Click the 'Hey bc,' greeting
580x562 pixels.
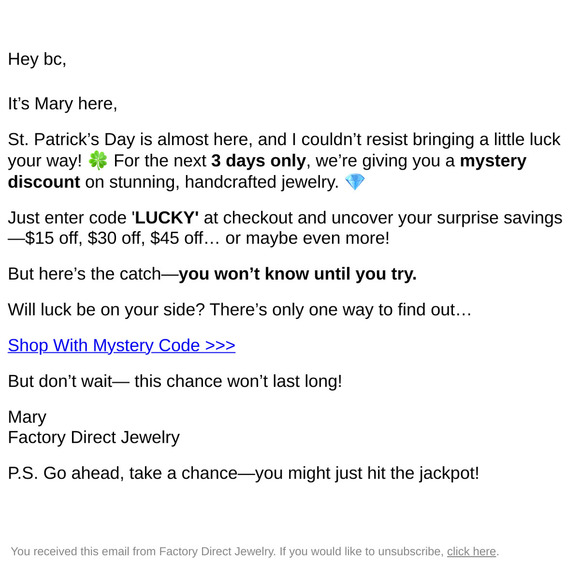point(37,59)
